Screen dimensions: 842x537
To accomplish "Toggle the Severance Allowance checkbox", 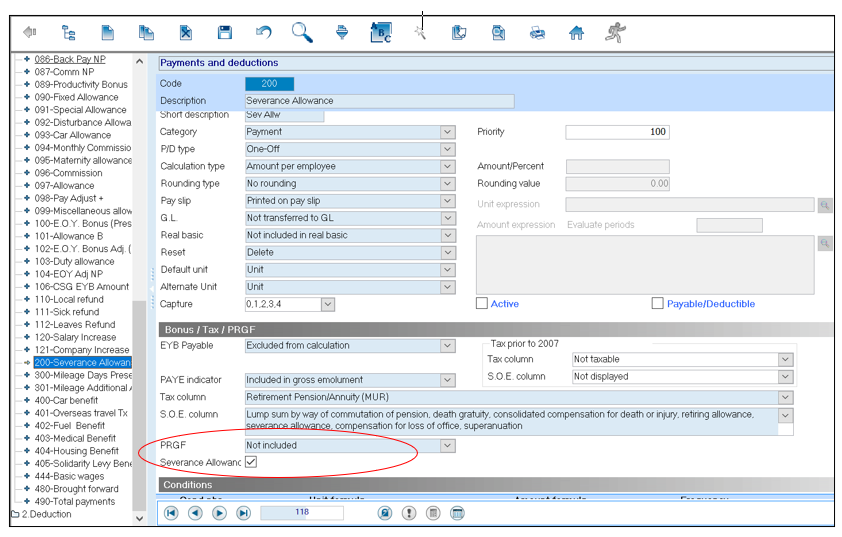I will 251,462.
